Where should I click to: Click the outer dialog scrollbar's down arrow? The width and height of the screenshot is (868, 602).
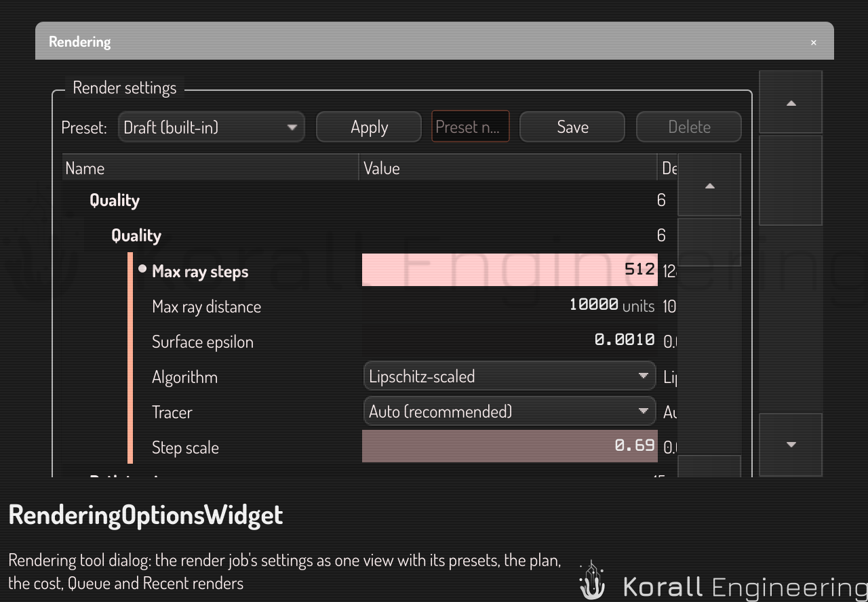tap(791, 445)
